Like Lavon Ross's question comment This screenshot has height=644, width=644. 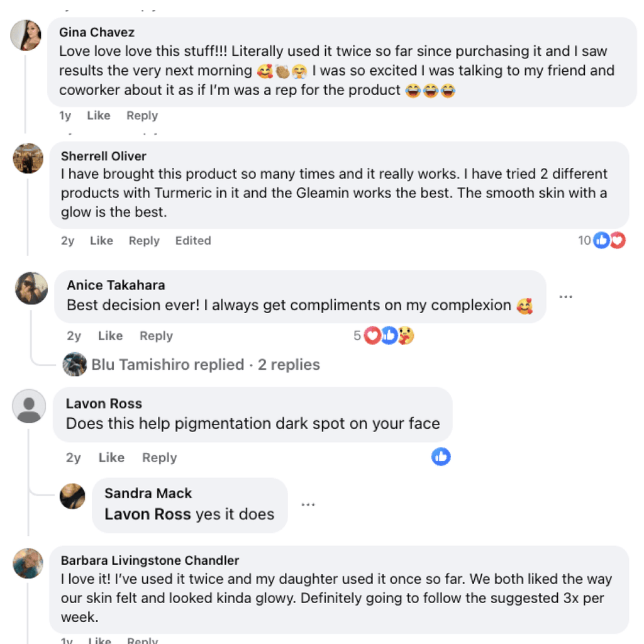click(111, 458)
